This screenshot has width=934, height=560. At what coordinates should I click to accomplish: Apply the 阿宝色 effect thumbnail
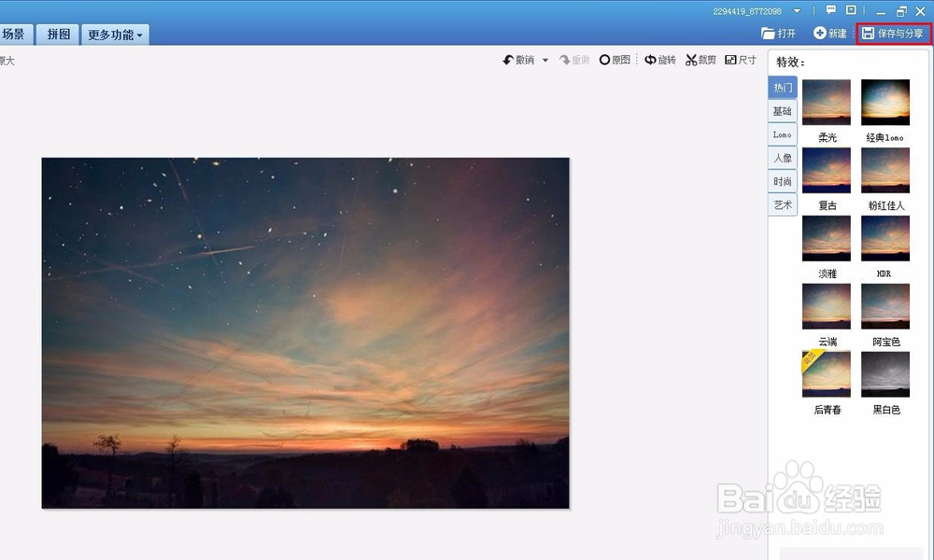(x=885, y=306)
